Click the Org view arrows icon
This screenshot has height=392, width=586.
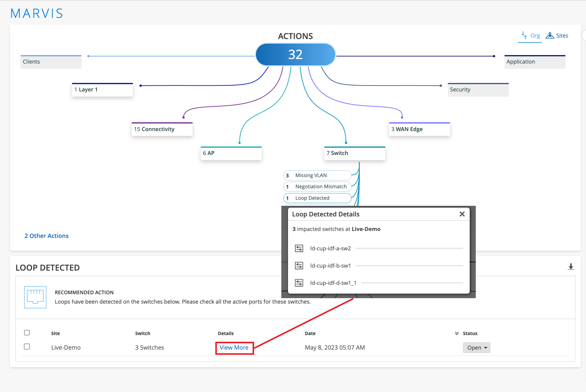point(524,35)
